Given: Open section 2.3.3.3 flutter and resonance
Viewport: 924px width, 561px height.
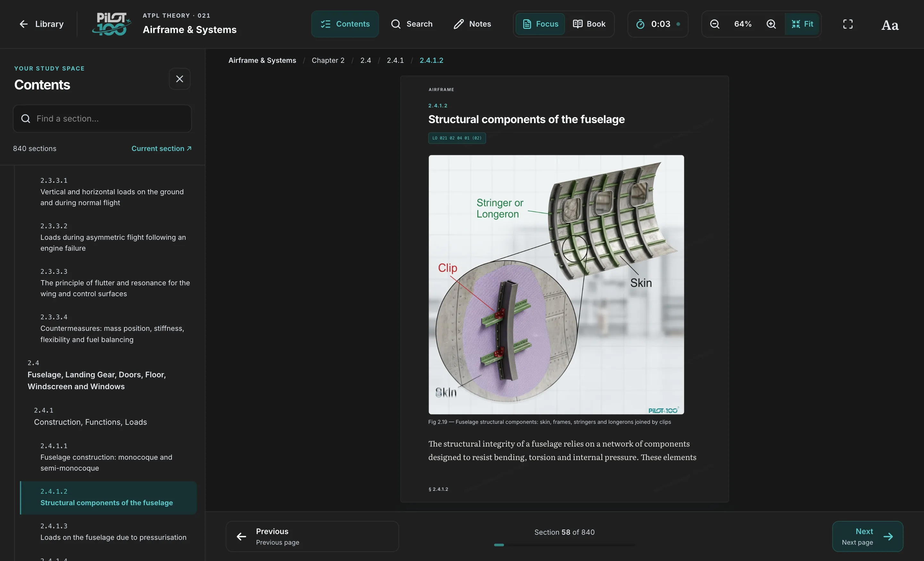Looking at the screenshot, I should [x=109, y=282].
